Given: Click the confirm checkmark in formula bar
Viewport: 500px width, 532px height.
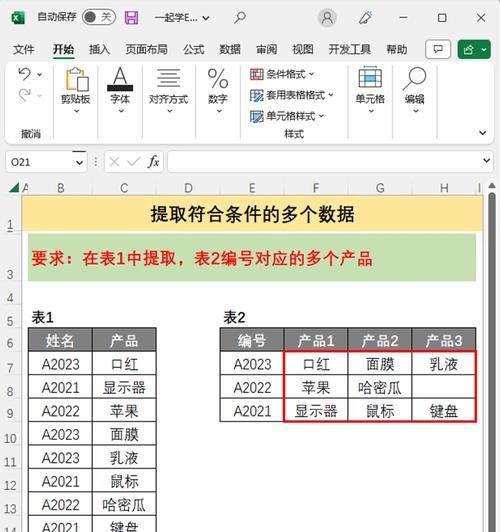Looking at the screenshot, I should point(134,162).
